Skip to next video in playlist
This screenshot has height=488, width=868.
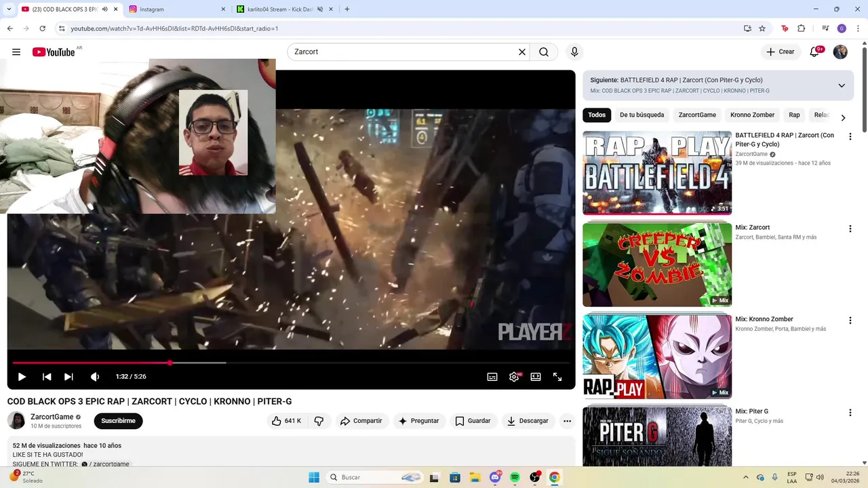coord(68,377)
